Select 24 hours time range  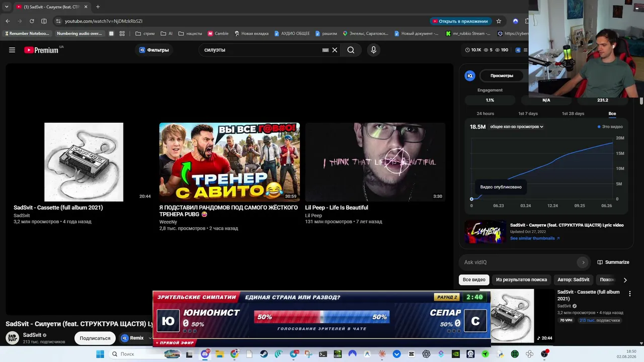tap(485, 114)
